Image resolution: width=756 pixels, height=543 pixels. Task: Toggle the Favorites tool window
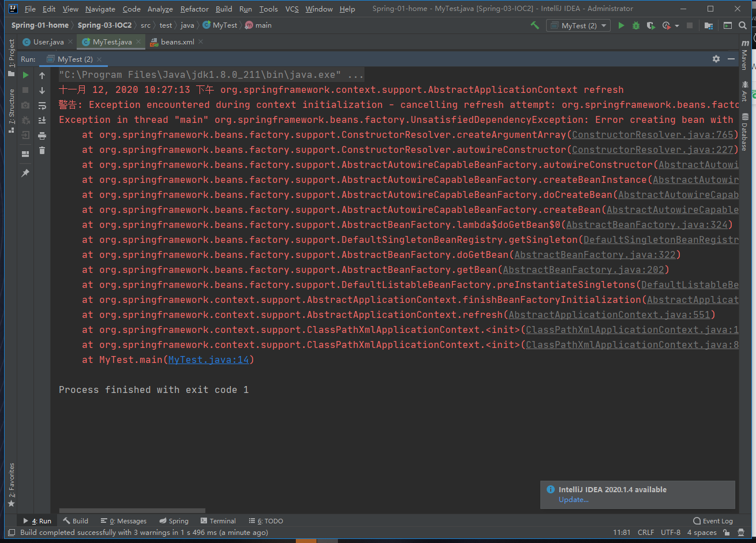pos(12,485)
